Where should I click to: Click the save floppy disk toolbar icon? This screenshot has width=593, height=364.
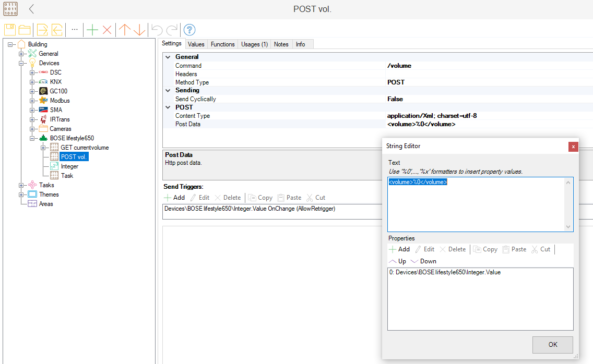(10, 30)
